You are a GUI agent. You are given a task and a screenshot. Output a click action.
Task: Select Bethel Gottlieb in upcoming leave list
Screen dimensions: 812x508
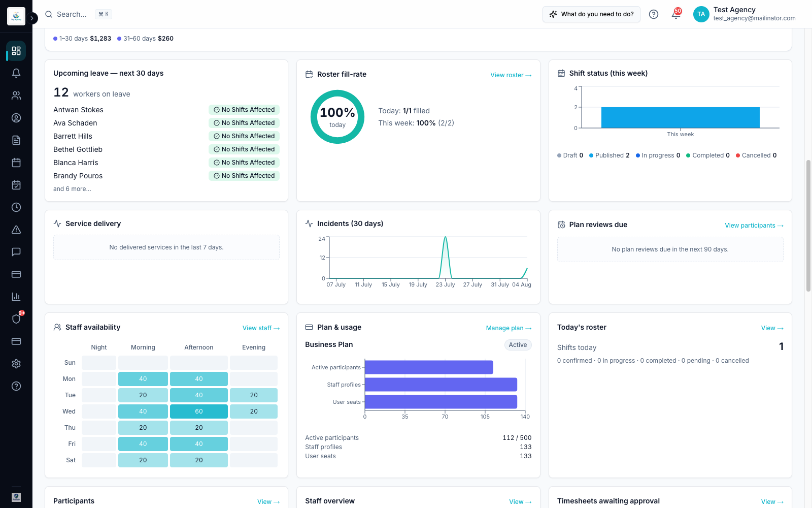[x=78, y=149]
